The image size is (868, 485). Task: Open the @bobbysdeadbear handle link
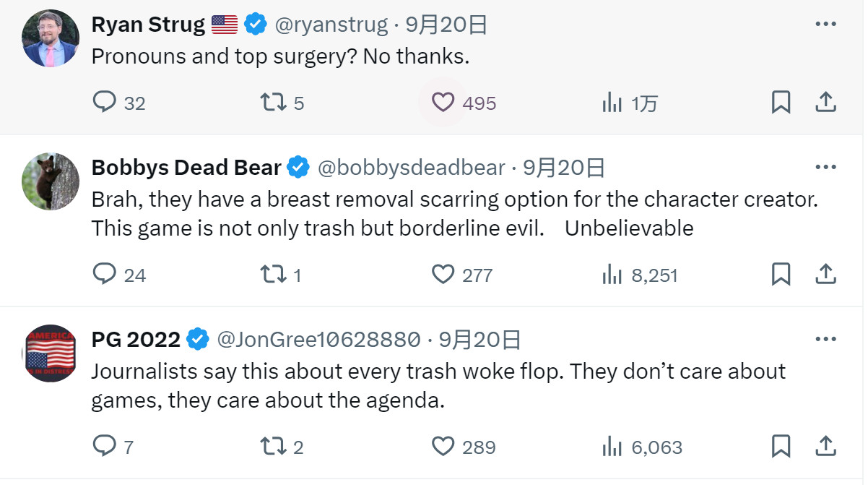click(411, 168)
